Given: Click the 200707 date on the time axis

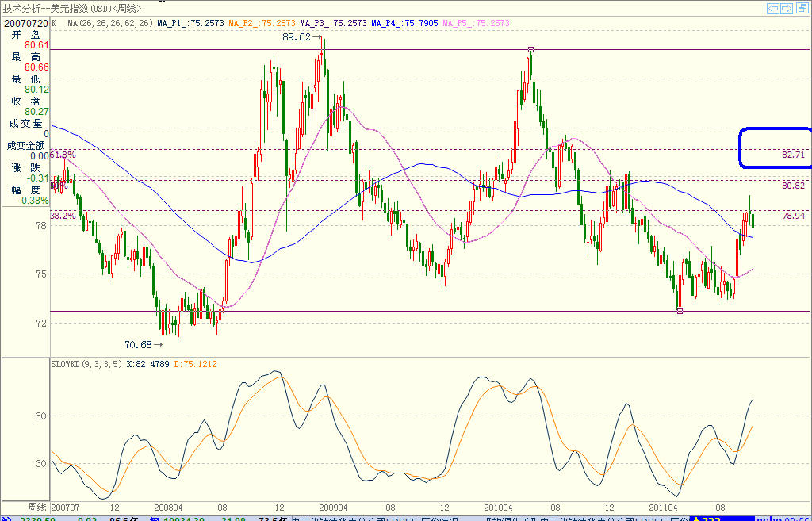Looking at the screenshot, I should click(65, 508).
